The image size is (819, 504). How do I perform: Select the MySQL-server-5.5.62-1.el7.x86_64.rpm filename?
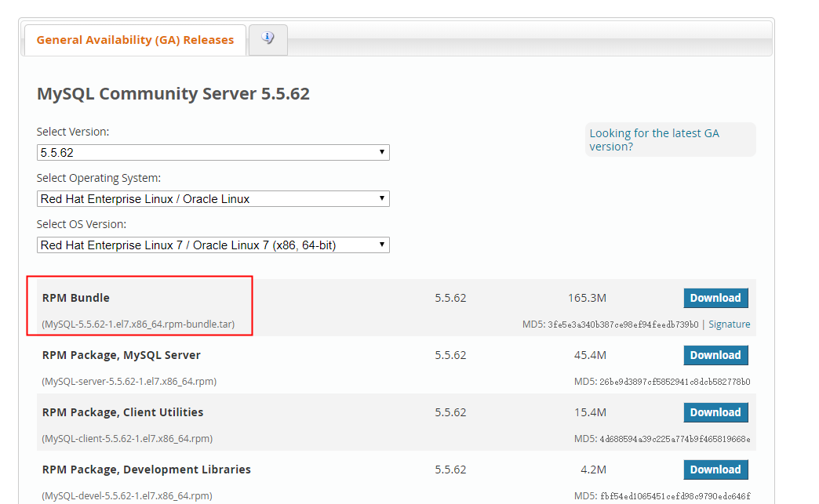click(x=129, y=382)
